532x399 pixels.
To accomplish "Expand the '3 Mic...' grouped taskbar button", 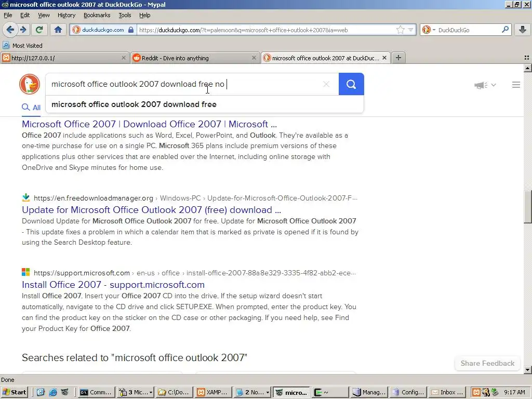I will 136,392.
